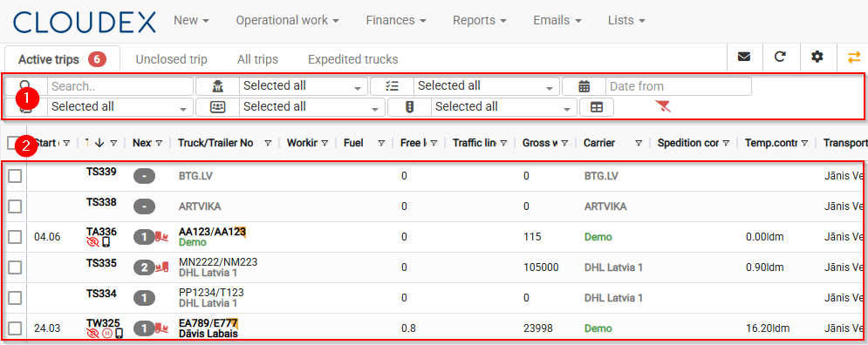Viewport: 868px width, 345px height.
Task: Switch to the Unclosed trip tab
Action: coord(172,59)
